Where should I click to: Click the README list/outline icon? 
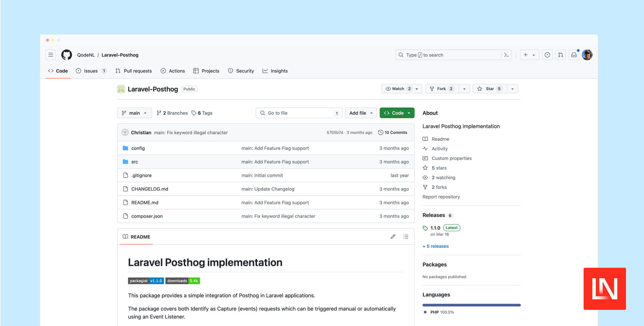click(406, 236)
